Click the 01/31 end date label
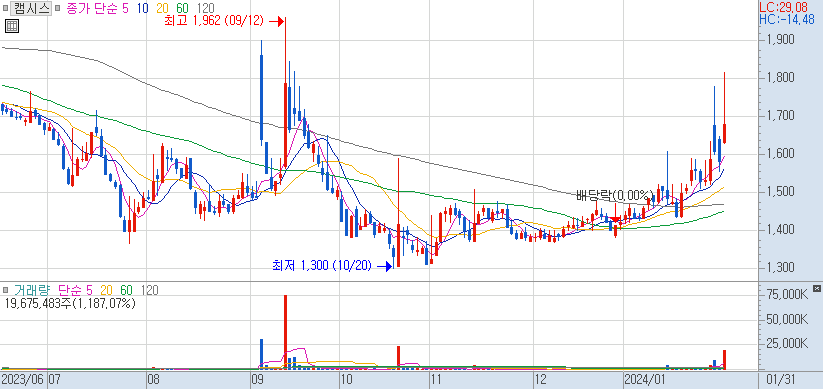This screenshot has height=389, width=823. click(779, 379)
